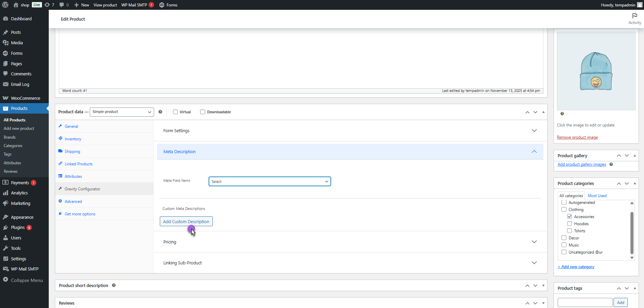Click help icon next to product type
Viewport: 644px width, 308px height.
(160, 112)
